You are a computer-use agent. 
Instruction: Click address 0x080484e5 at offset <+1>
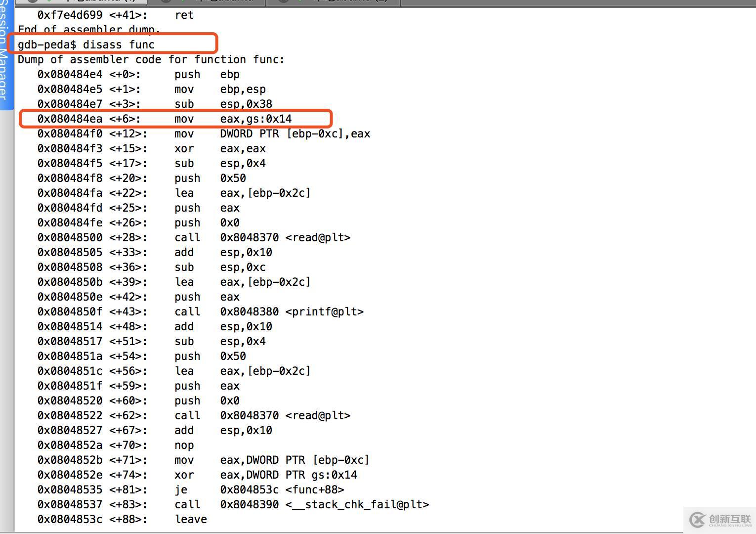[x=70, y=89]
